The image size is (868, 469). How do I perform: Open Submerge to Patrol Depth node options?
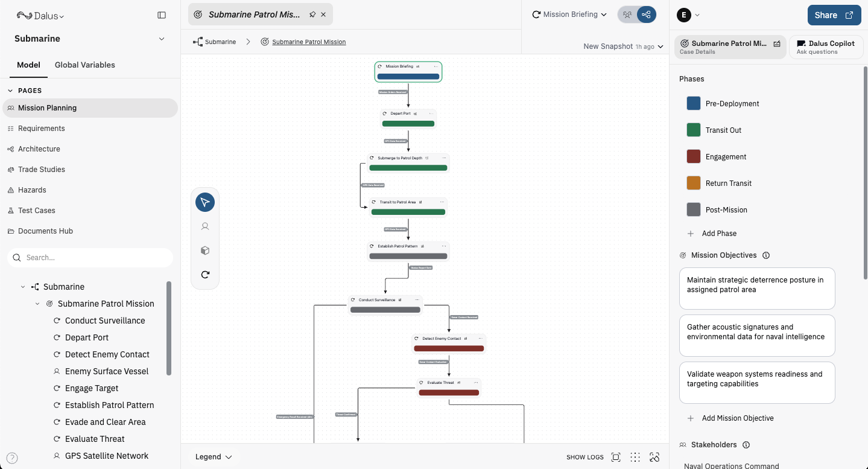444,158
